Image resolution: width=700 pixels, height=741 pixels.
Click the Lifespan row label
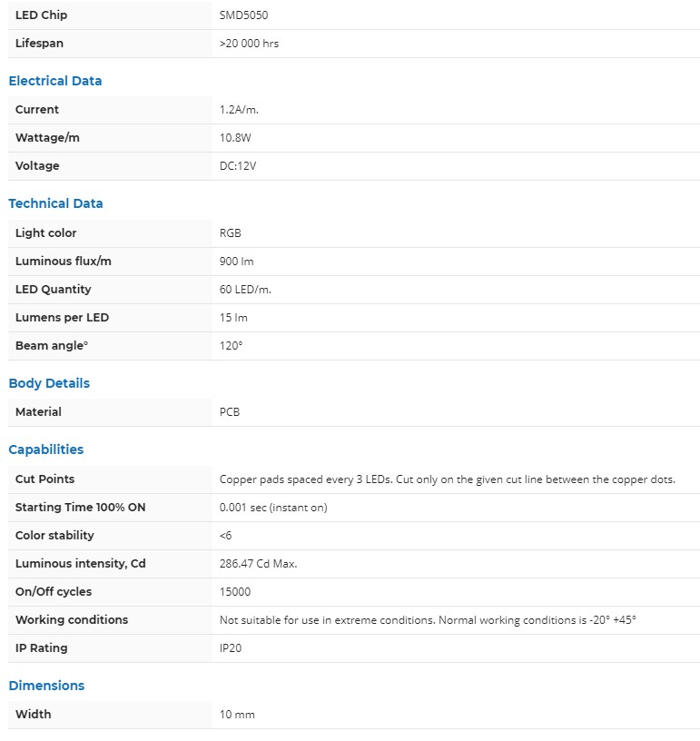pos(39,44)
